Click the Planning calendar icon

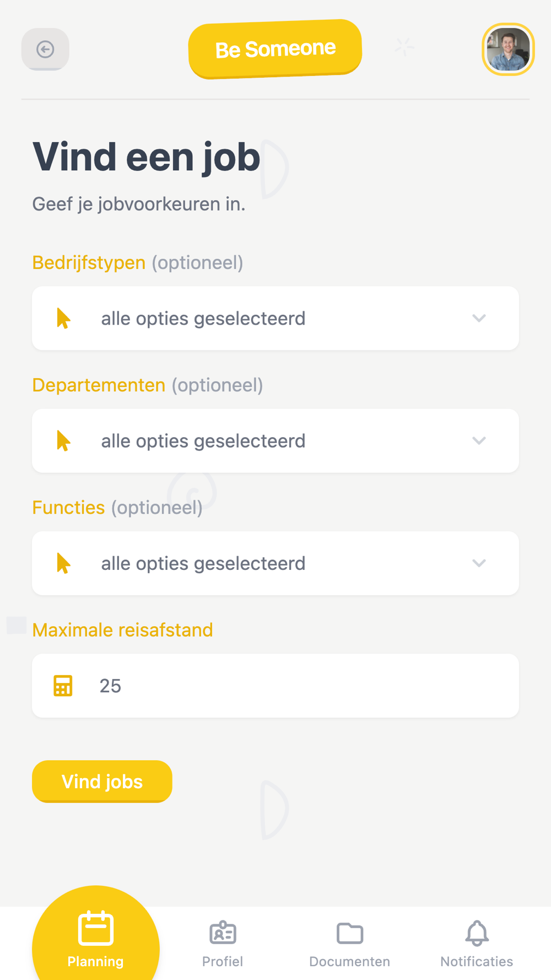pyautogui.click(x=96, y=929)
